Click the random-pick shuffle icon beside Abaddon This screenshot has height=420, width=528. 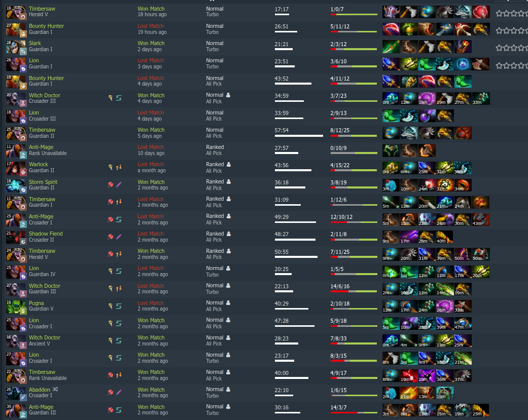55,389
